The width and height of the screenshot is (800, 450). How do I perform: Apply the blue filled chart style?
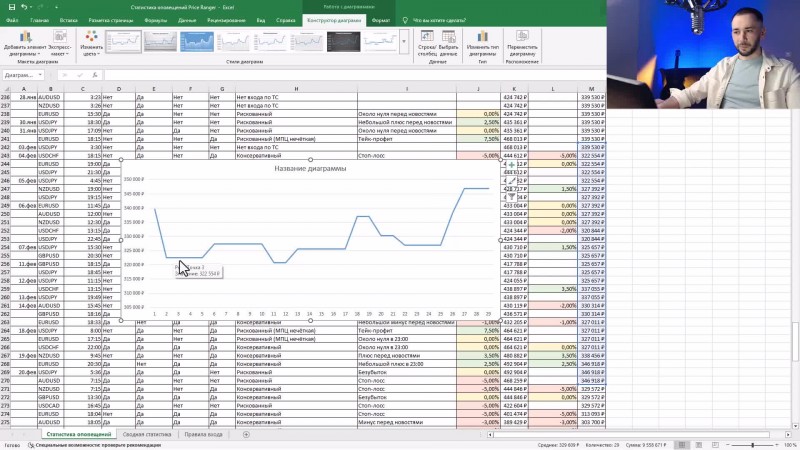pos(197,42)
